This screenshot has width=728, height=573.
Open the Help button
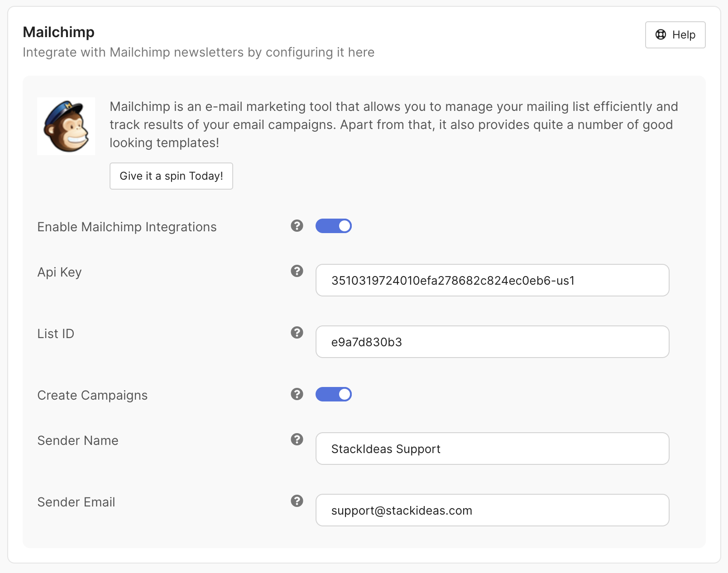(x=675, y=35)
